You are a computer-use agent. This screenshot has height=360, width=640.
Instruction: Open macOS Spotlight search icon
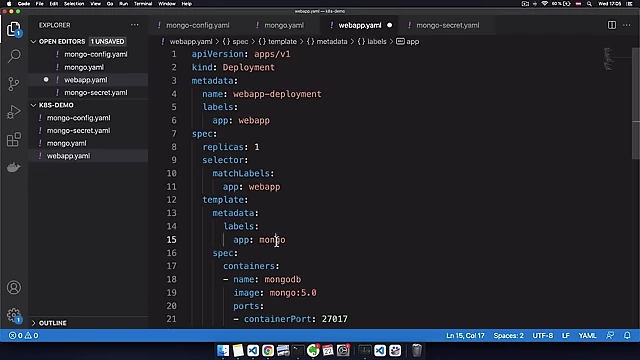click(x=589, y=4)
